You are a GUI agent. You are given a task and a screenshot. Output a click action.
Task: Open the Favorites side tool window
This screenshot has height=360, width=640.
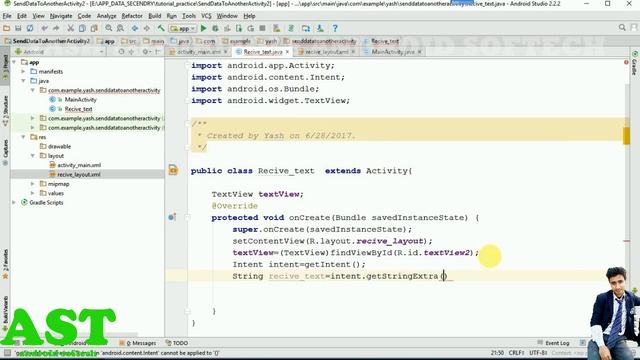coord(5,263)
